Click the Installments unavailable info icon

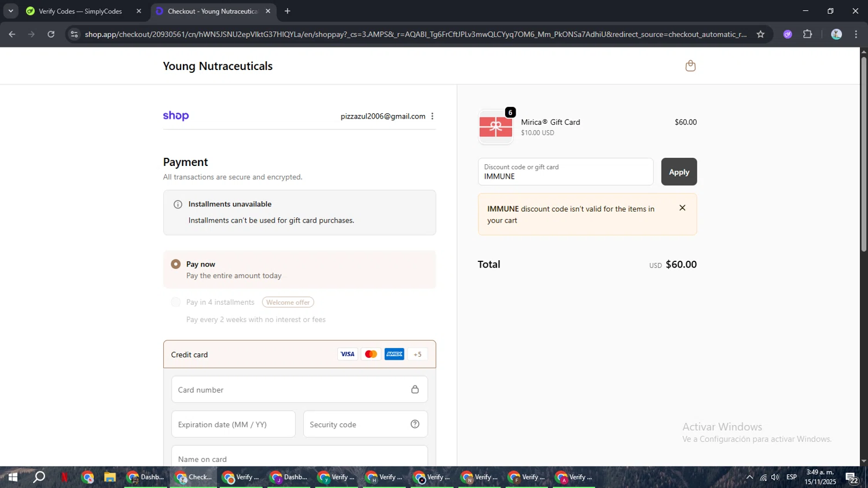click(178, 204)
